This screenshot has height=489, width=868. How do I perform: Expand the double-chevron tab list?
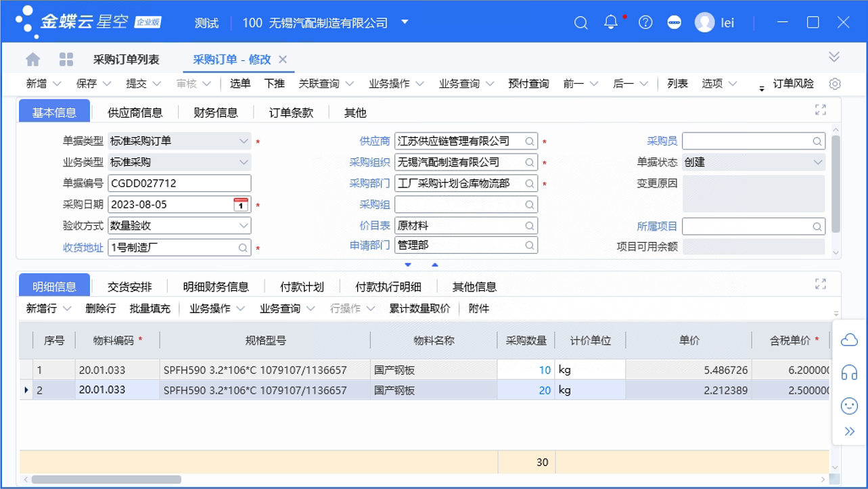pyautogui.click(x=834, y=56)
